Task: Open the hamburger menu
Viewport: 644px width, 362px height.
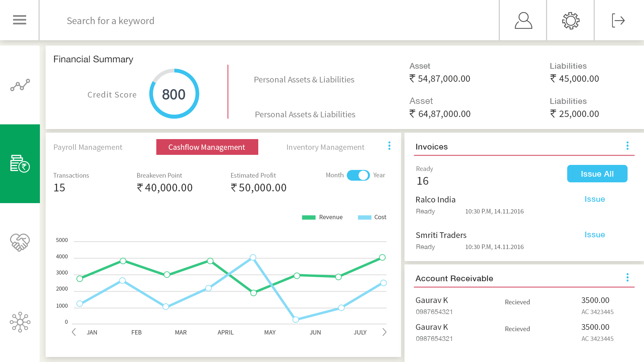Action: (19, 20)
